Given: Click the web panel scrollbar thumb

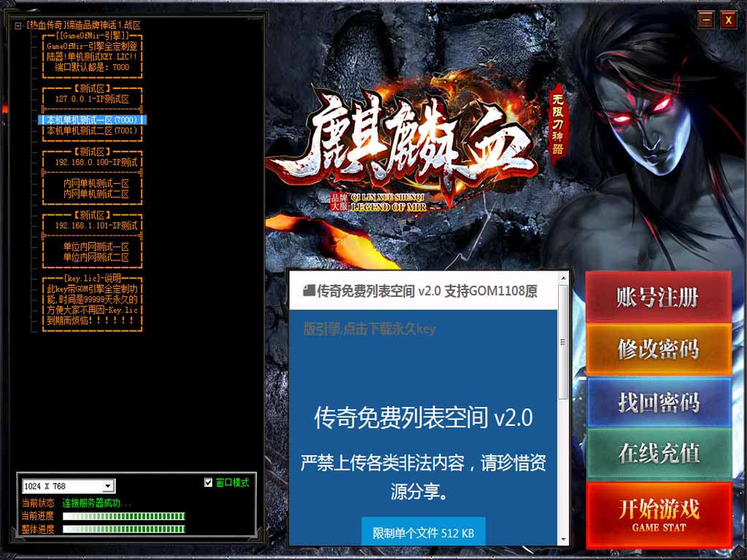Looking at the screenshot, I should coord(563,342).
